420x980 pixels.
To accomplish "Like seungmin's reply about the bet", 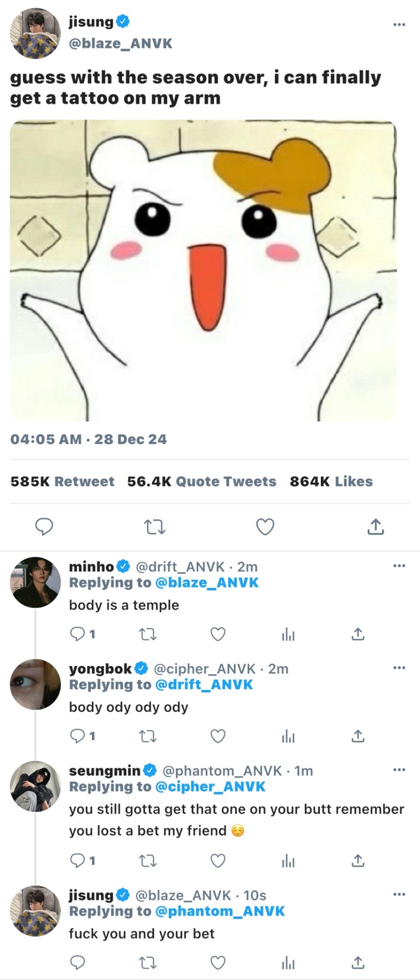I will coord(218,861).
